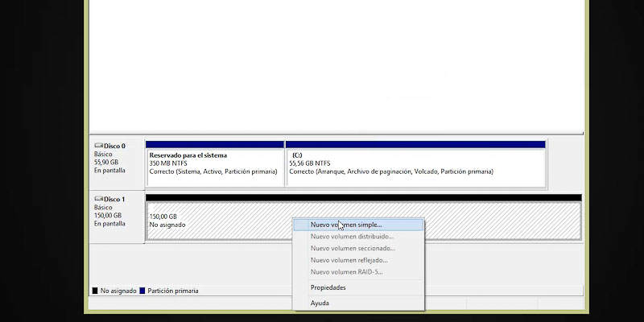The width and height of the screenshot is (644, 322).
Task: Select the (C:) partition block
Action: tap(415, 164)
